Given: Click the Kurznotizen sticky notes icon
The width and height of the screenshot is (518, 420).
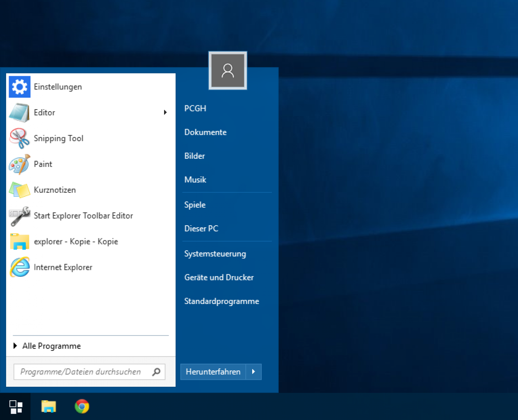Looking at the screenshot, I should 19,190.
